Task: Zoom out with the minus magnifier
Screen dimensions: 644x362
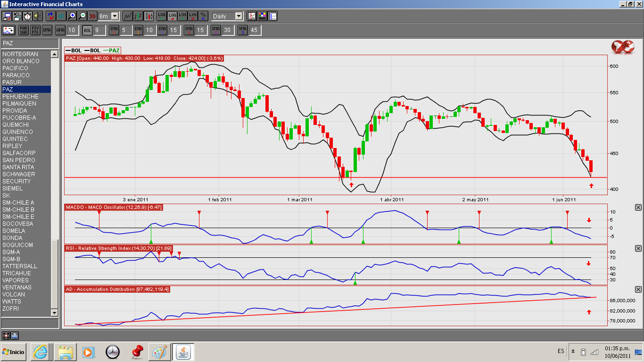Action: [x=82, y=16]
